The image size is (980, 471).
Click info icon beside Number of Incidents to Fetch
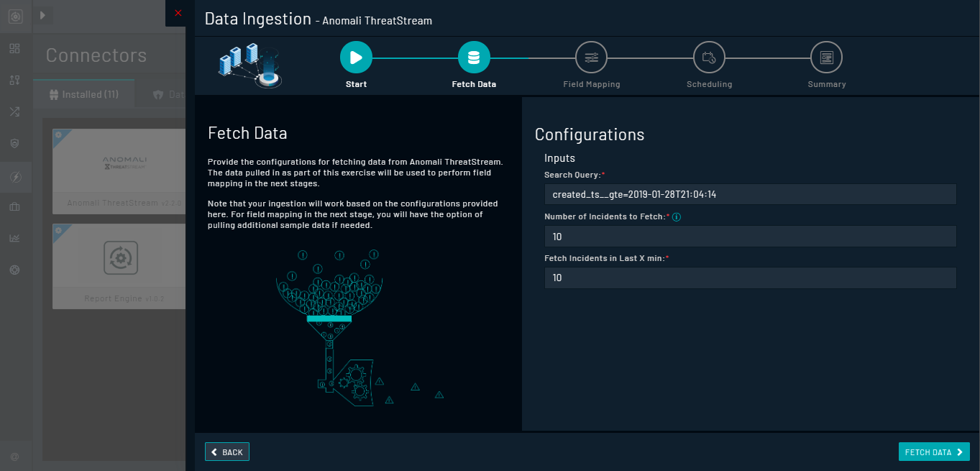tap(676, 216)
